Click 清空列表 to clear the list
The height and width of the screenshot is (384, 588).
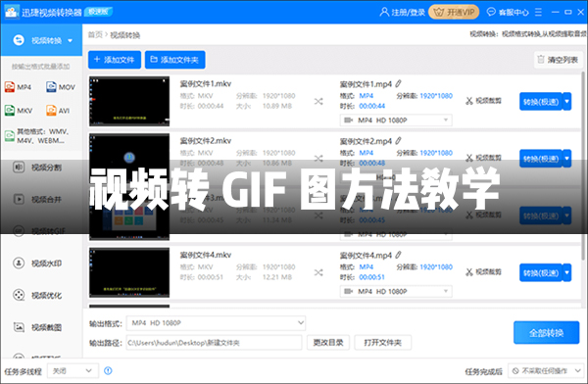coord(558,60)
